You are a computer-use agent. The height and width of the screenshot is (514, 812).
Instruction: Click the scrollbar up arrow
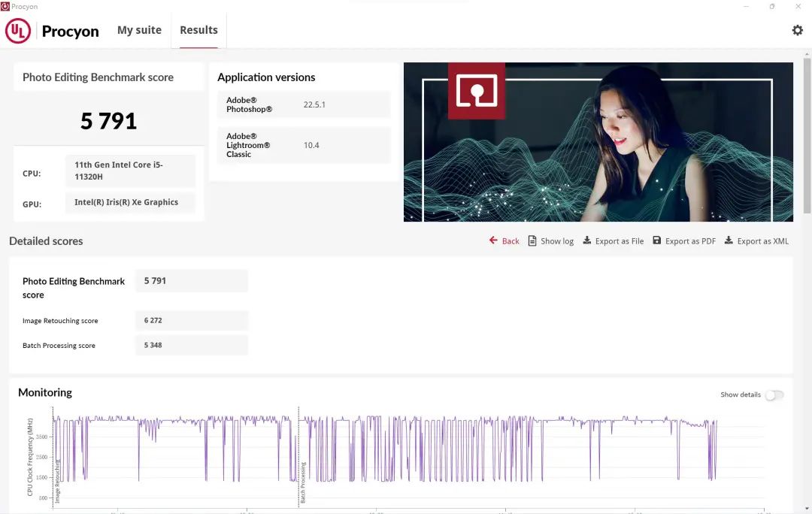click(x=807, y=54)
